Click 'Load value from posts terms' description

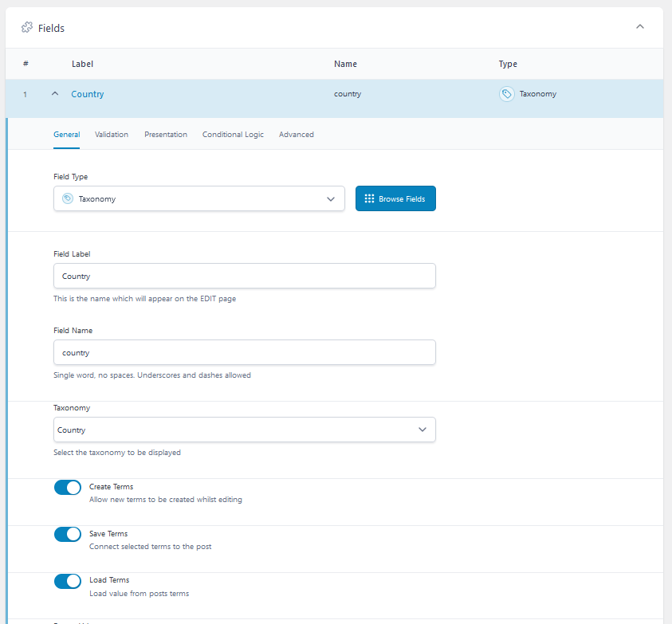140,594
